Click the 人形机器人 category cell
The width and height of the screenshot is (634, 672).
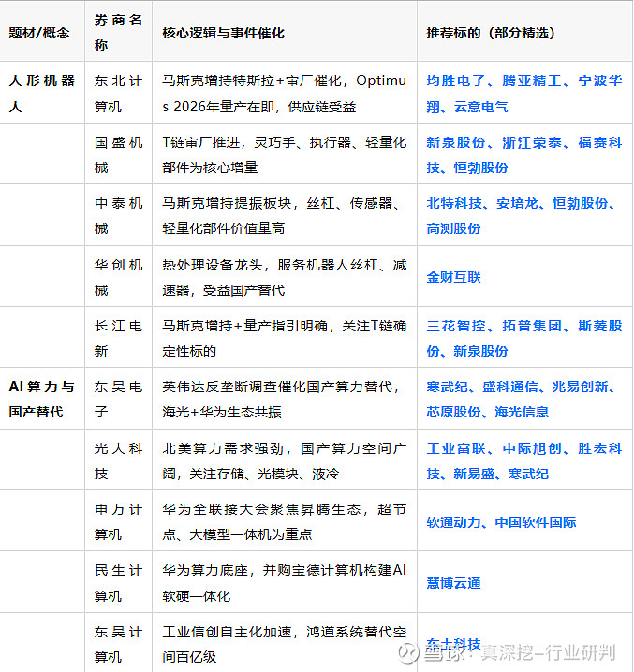point(42,93)
